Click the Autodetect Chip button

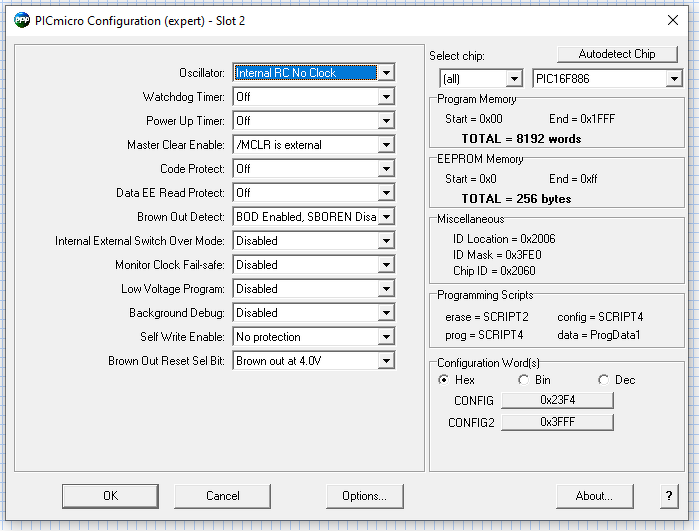pos(617,54)
